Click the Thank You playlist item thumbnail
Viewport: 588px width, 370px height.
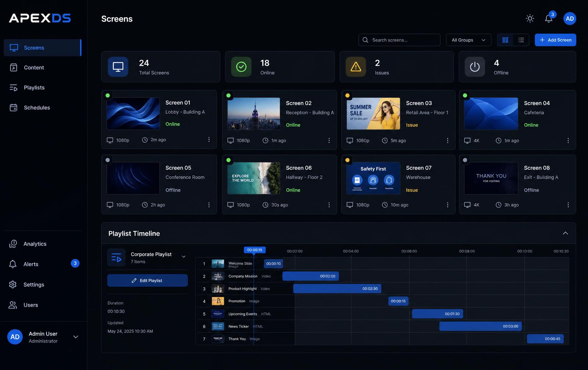click(218, 339)
